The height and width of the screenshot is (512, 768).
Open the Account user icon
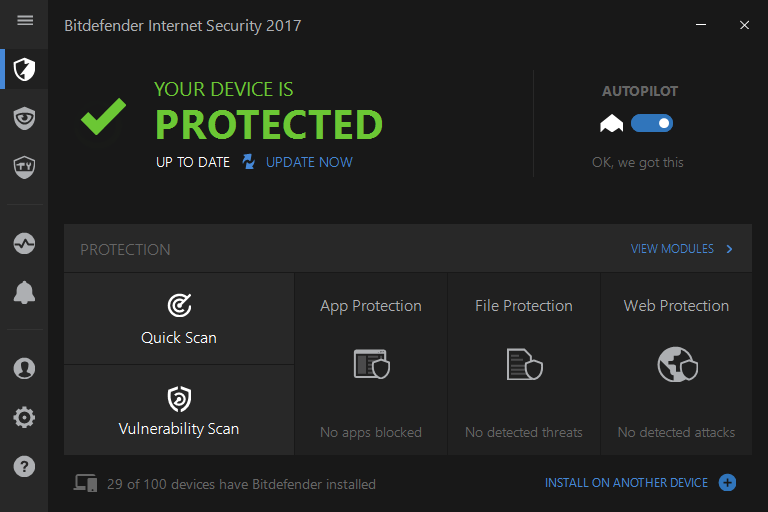25,368
